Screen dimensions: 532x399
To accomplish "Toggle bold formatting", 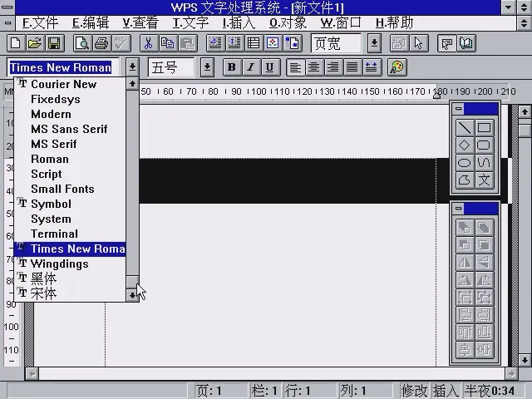I will pos(232,67).
